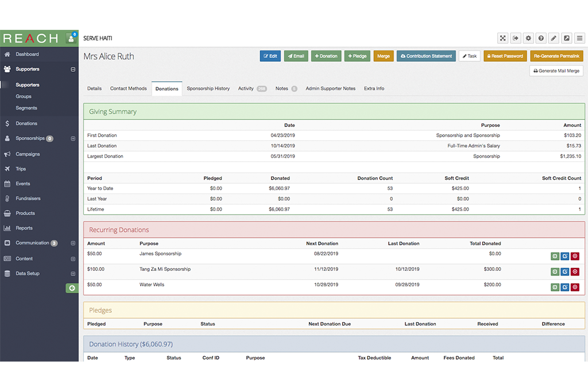Image resolution: width=588 pixels, height=392 pixels.
Task: Click the pencil icon in top toolbar
Action: pos(554,38)
